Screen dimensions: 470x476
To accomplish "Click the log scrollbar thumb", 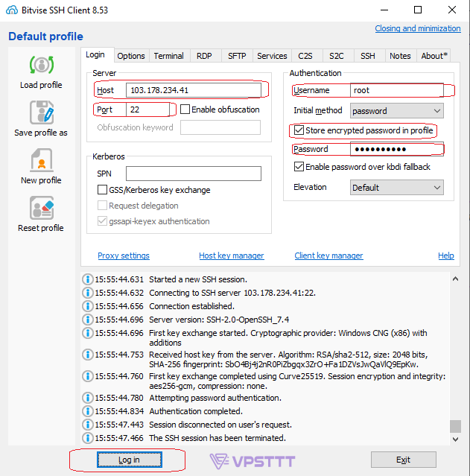I will coord(455,426).
